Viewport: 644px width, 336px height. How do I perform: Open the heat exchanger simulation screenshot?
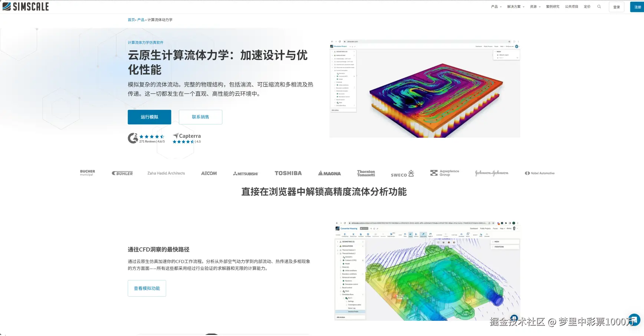pyautogui.click(x=424, y=88)
